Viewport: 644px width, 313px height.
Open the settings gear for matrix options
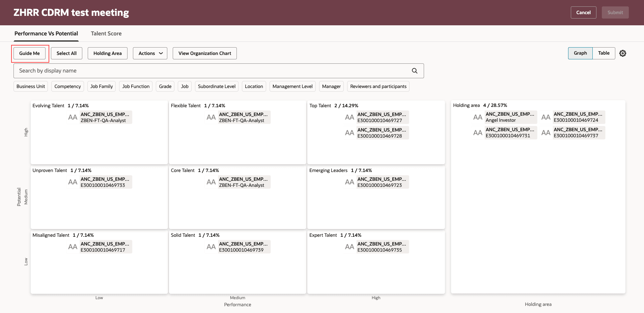pyautogui.click(x=623, y=53)
